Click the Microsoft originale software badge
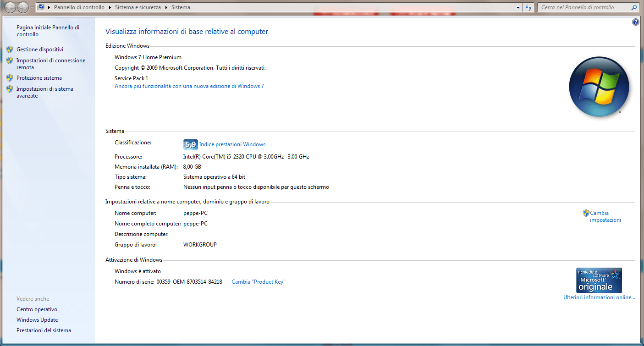This screenshot has width=644, height=346. 599,280
